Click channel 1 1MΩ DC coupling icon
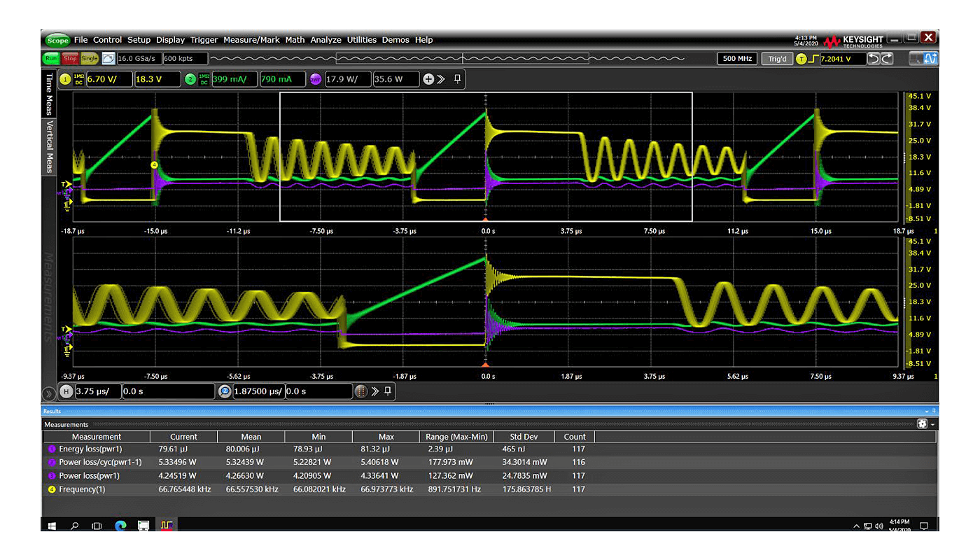Image resolution: width=980 pixels, height=560 pixels. coord(79,79)
